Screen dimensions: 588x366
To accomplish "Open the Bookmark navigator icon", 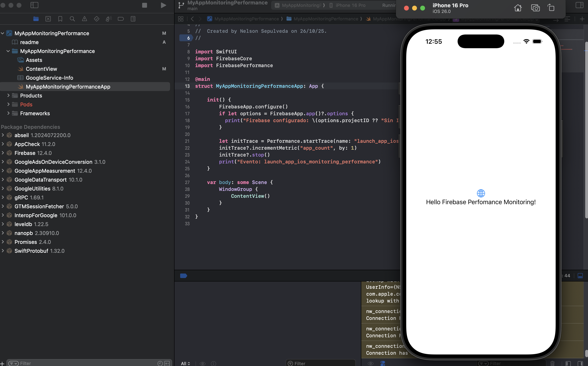I will 60,19.
